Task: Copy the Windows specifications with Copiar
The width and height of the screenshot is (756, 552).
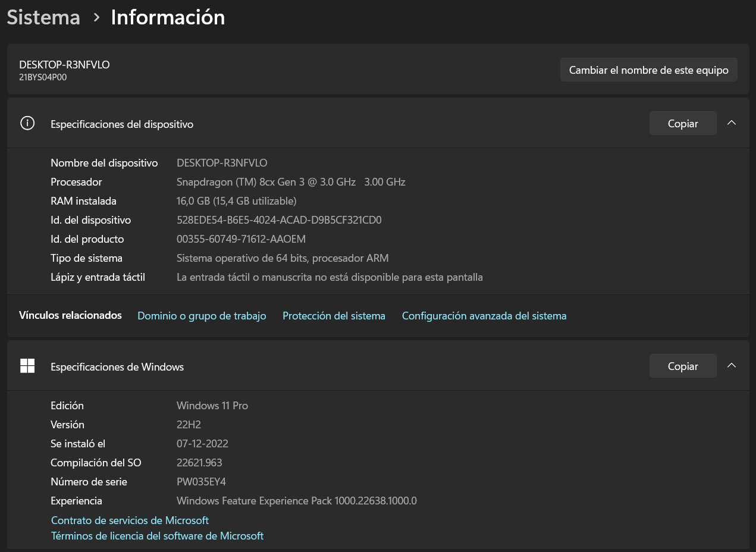Action: pos(682,366)
